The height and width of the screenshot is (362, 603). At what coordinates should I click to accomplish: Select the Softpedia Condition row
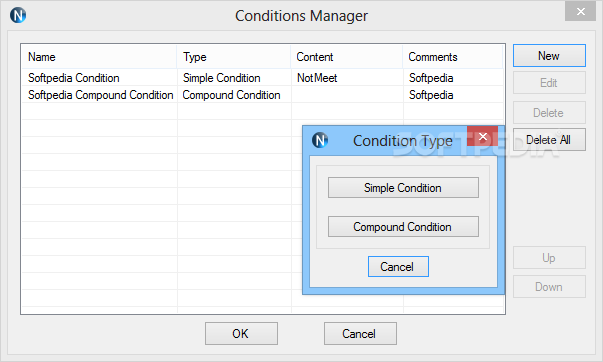pos(262,78)
